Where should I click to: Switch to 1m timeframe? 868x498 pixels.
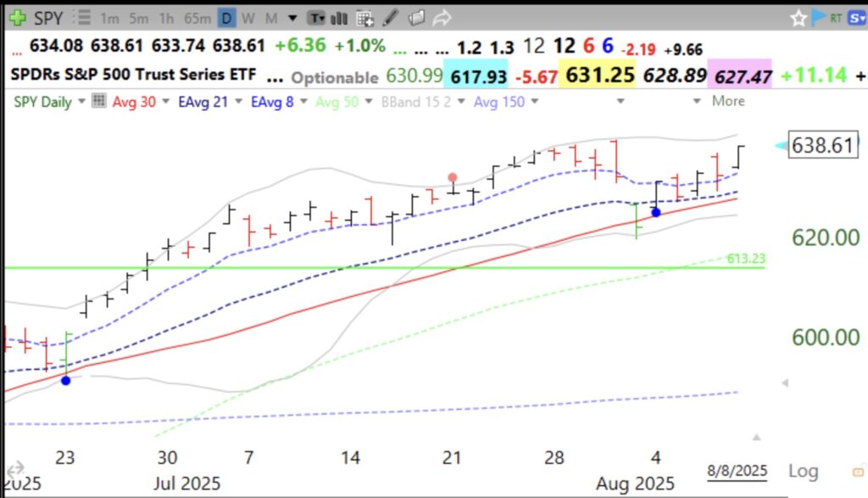(109, 19)
